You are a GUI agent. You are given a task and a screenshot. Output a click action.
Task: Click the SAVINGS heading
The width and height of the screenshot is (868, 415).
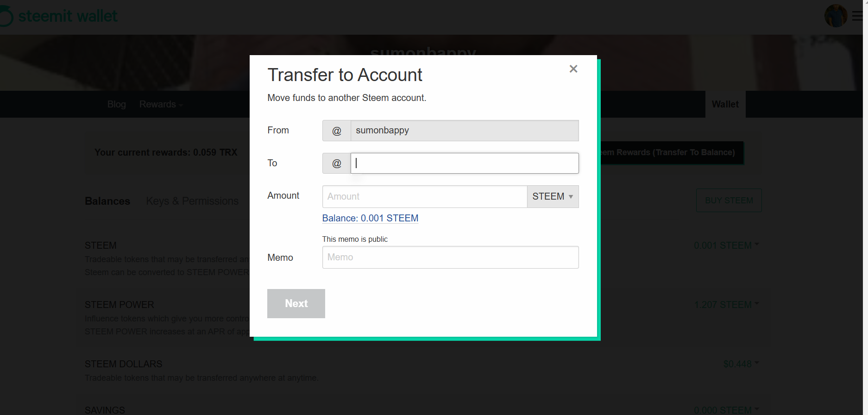click(105, 410)
